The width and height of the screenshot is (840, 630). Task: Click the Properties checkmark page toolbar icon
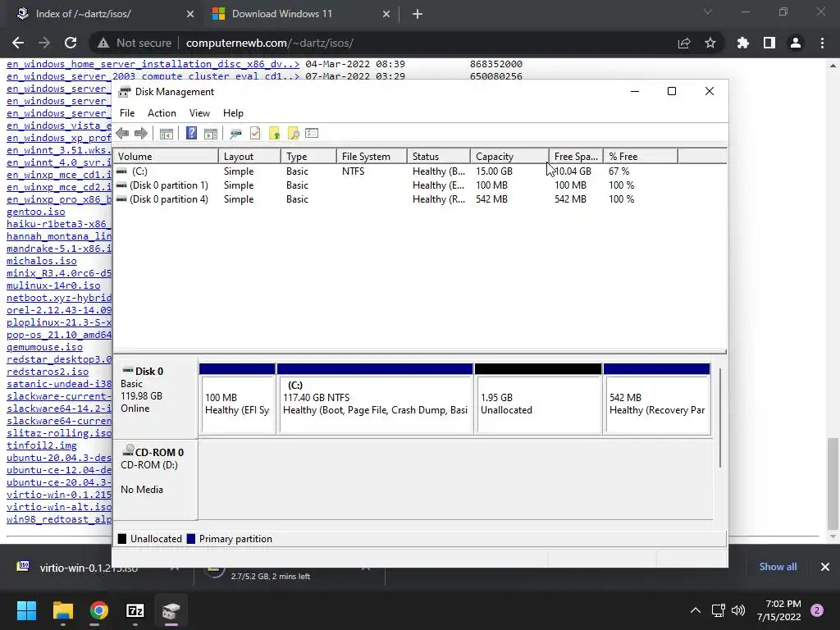[255, 134]
